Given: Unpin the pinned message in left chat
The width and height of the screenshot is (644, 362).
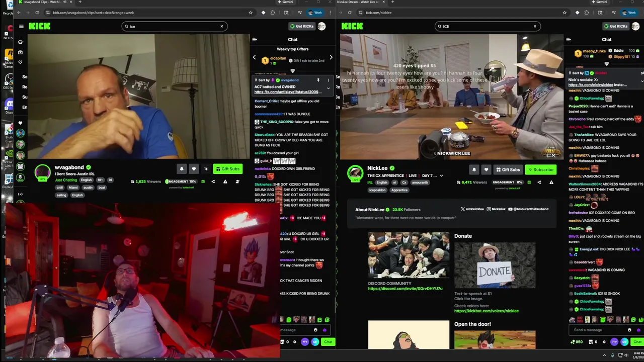Looking at the screenshot, I should click(318, 80).
